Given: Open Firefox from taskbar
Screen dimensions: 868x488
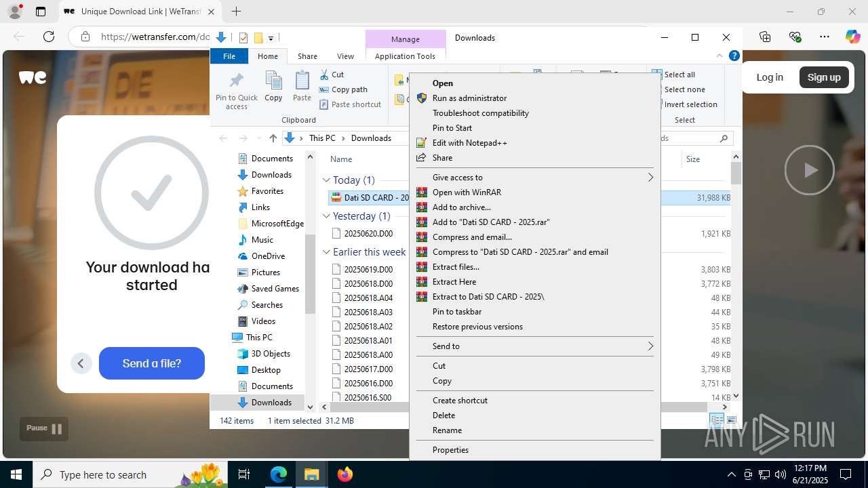Looking at the screenshot, I should pos(345,474).
